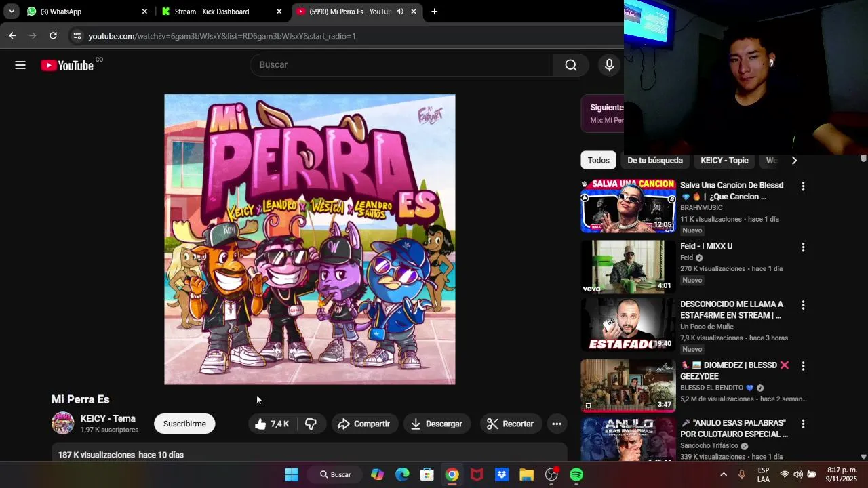Open ESP LAA input language switcher

[x=764, y=474]
